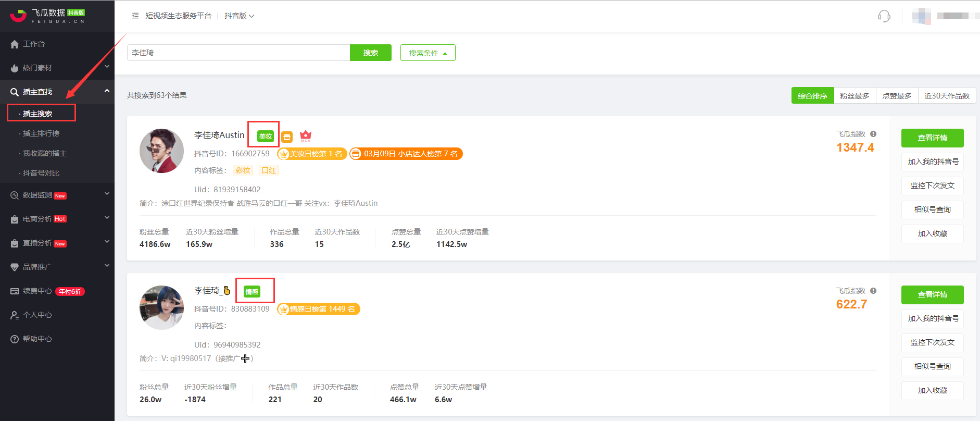The width and height of the screenshot is (980, 421).
Task: Click the 情感日榜第 1449 名 badge
Action: [318, 309]
